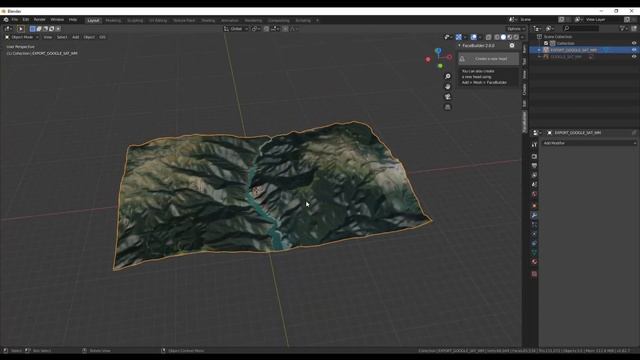This screenshot has width=640, height=360.
Task: Open the Object properties tab
Action: pyautogui.click(x=534, y=206)
